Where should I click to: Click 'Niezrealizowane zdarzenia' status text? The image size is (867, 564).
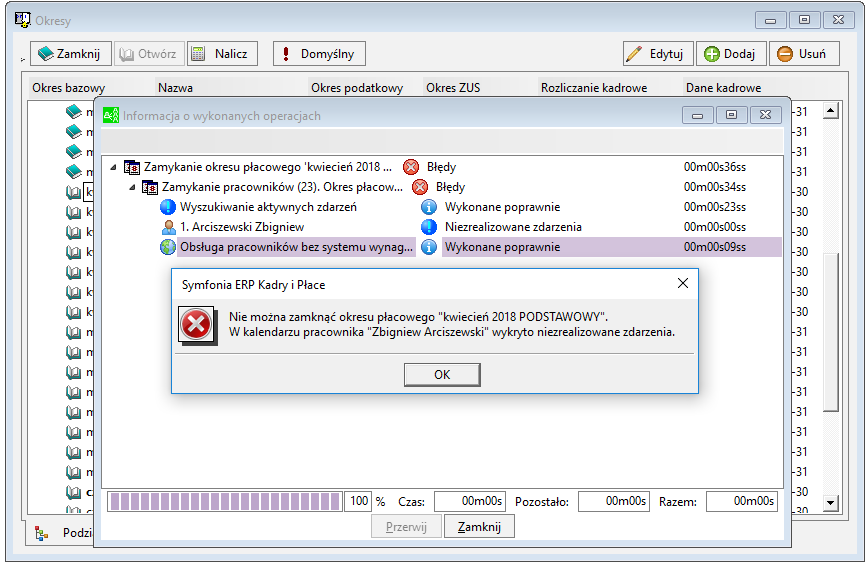(513, 227)
